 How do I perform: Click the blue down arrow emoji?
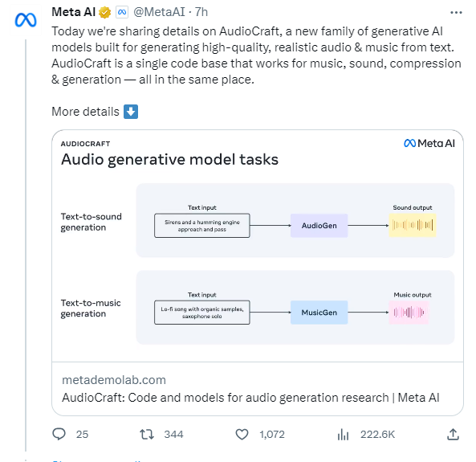click(131, 112)
